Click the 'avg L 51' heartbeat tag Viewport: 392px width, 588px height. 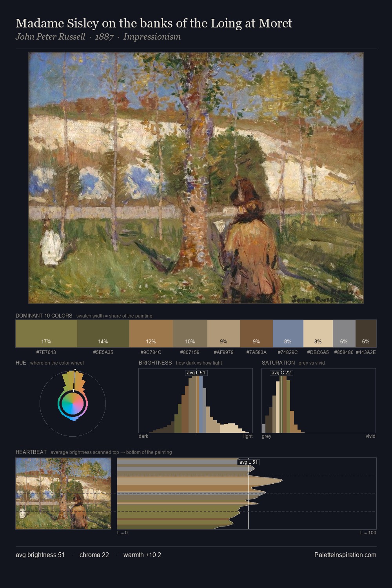tap(249, 462)
